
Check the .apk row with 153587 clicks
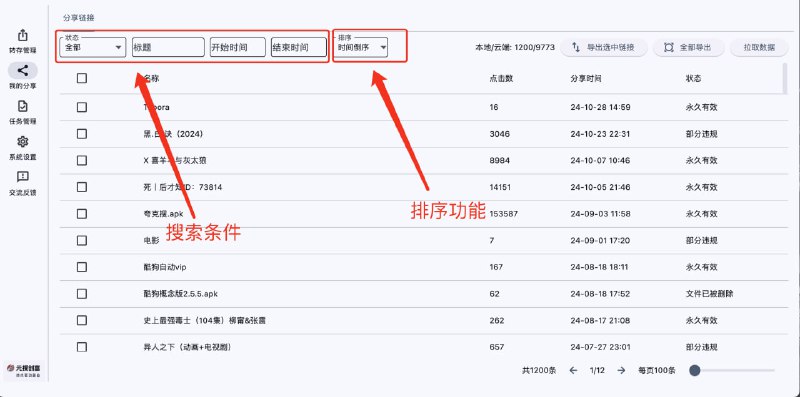(82, 214)
